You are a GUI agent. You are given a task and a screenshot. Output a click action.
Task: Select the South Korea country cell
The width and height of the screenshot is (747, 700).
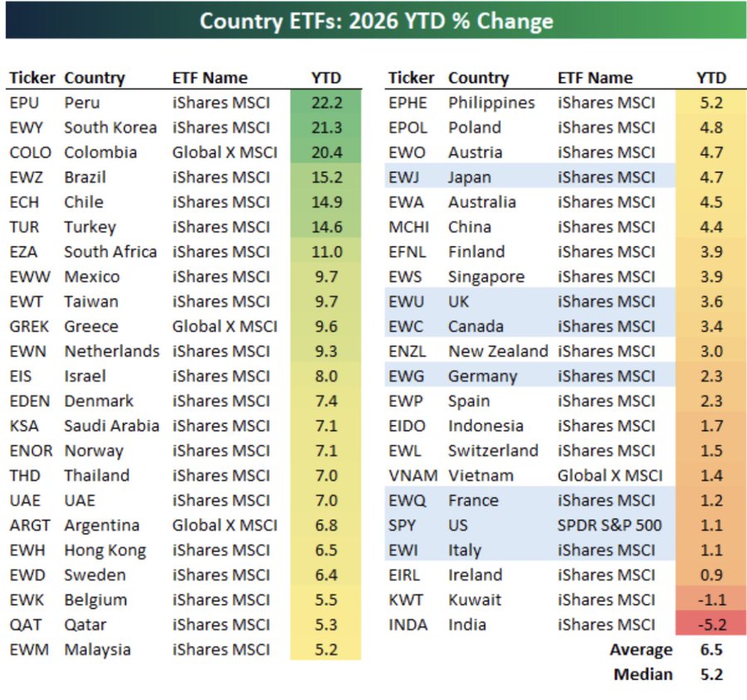(x=110, y=128)
